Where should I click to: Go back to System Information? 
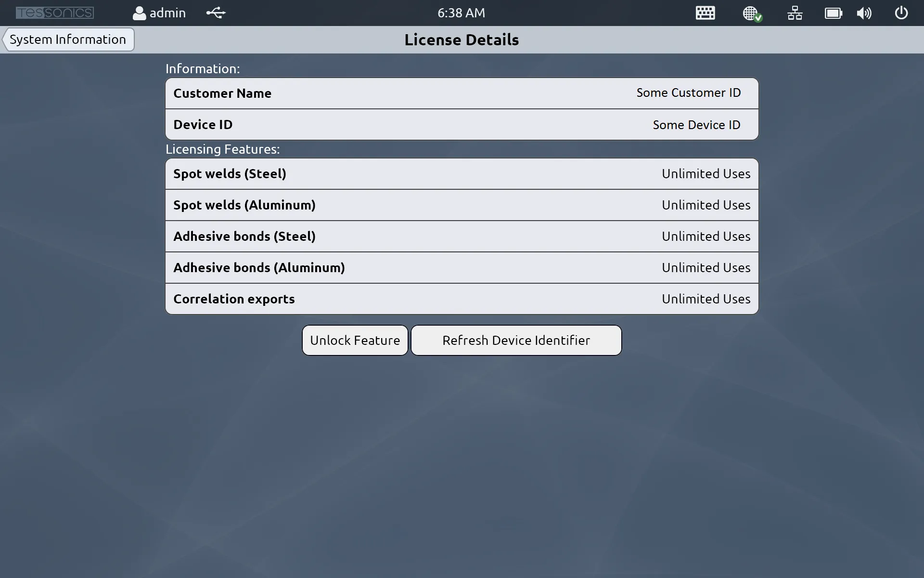point(68,39)
